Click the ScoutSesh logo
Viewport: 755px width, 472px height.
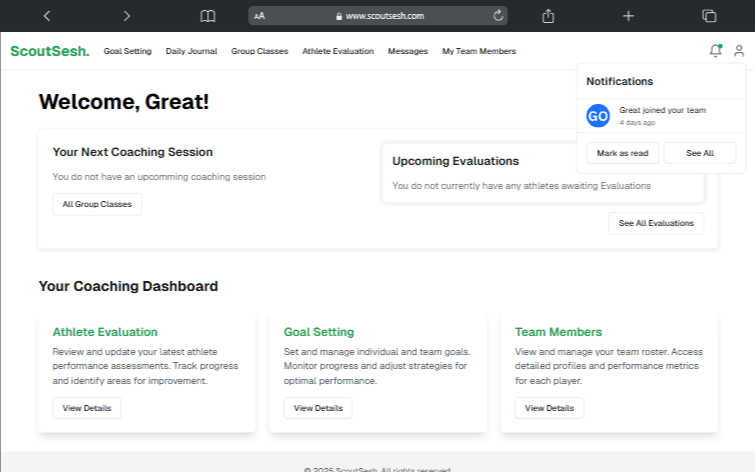click(x=50, y=51)
